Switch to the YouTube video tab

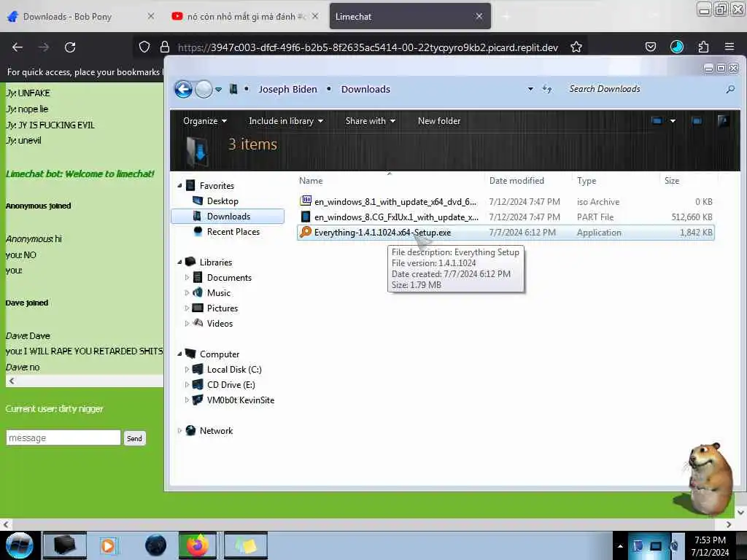pyautogui.click(x=245, y=17)
